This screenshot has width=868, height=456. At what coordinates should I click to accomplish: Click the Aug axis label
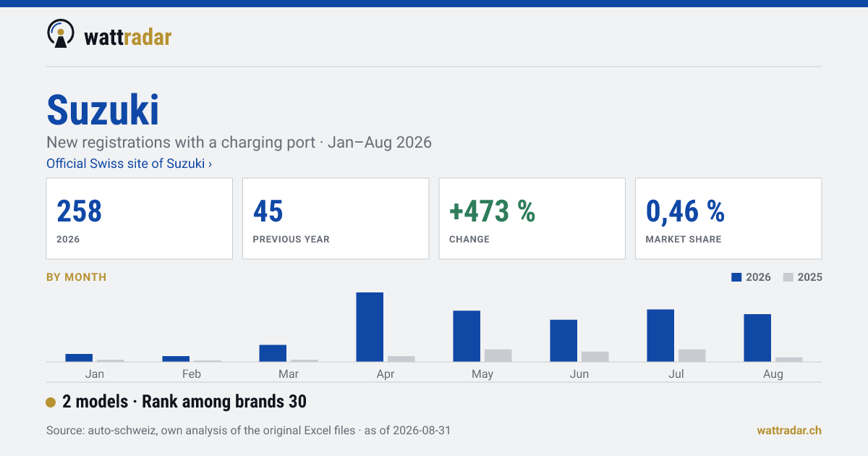(773, 374)
